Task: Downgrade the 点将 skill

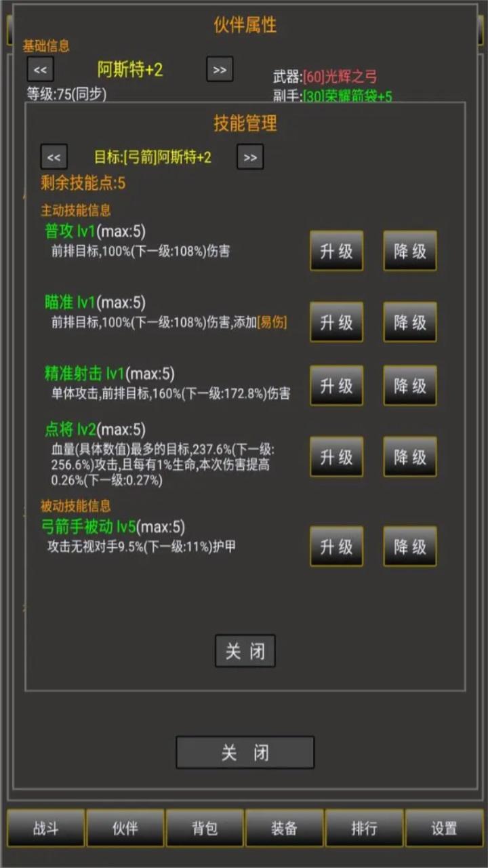Action: [x=410, y=456]
